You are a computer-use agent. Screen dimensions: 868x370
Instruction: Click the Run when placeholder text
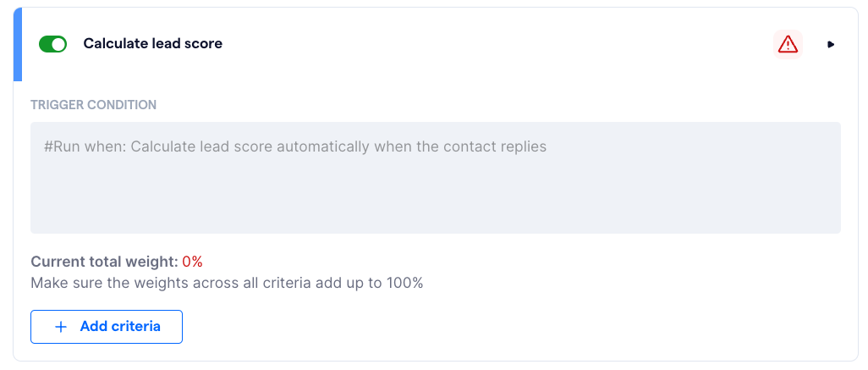[x=295, y=146]
